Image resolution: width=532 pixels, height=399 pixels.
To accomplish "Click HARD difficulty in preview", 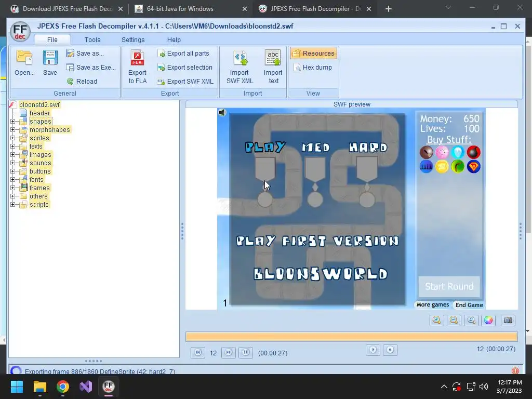I will pyautogui.click(x=368, y=147).
